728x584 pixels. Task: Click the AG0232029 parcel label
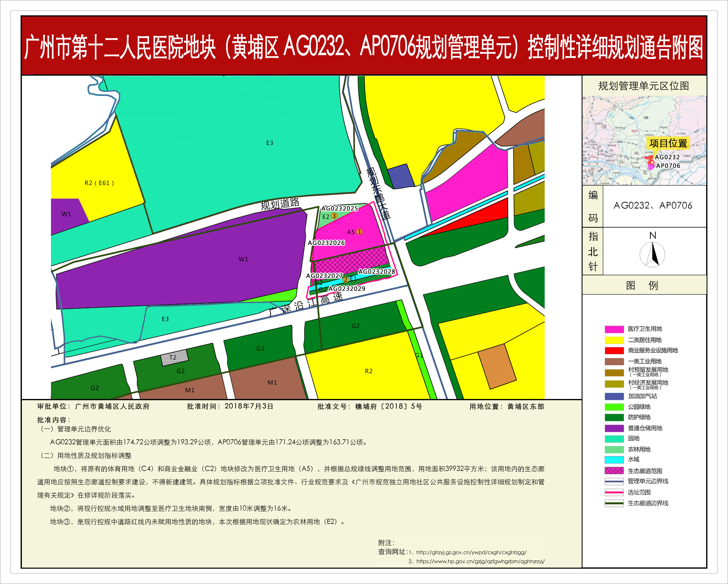pos(347,289)
